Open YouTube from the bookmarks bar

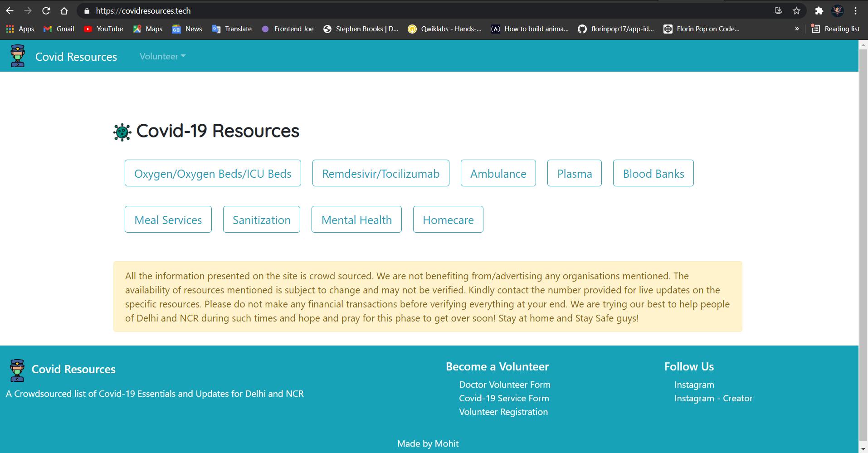tap(103, 29)
